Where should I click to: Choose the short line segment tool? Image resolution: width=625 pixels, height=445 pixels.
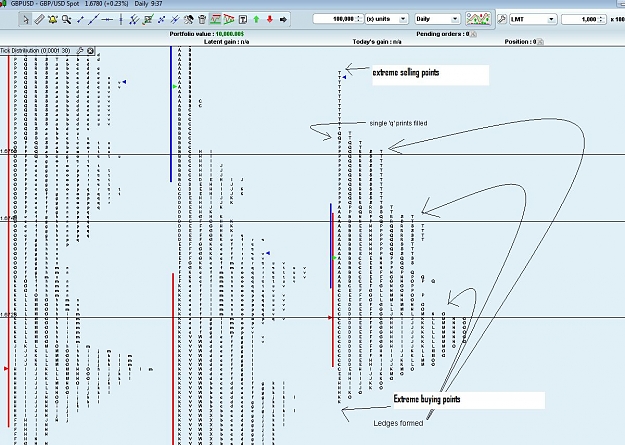(80, 19)
